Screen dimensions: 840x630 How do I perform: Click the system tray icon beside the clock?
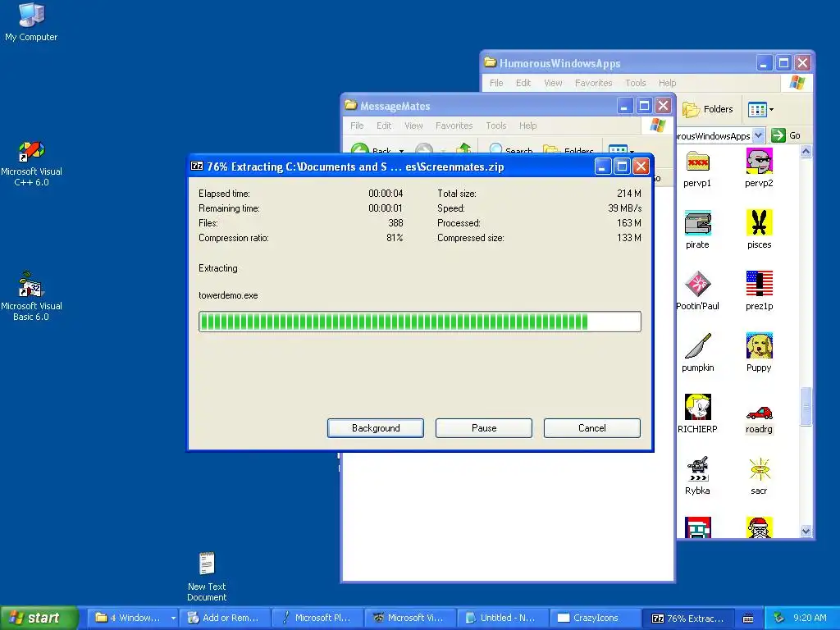point(779,618)
